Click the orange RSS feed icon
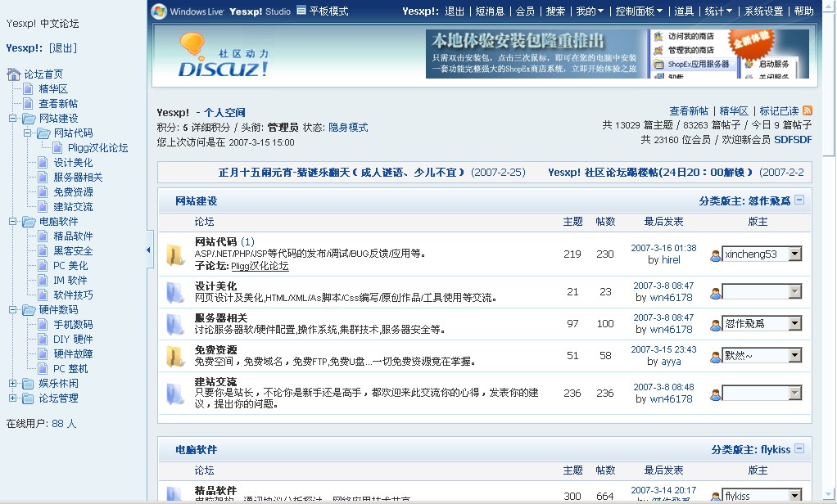The height and width of the screenshot is (504, 837). point(808,110)
